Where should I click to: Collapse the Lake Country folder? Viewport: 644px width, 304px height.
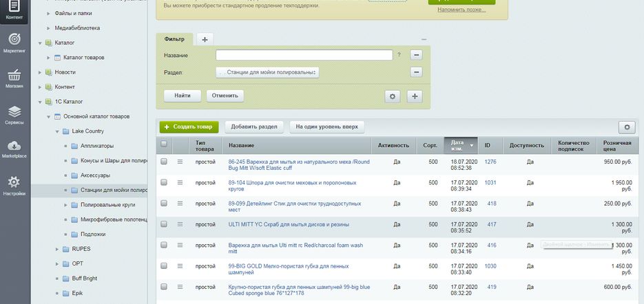pyautogui.click(x=57, y=131)
